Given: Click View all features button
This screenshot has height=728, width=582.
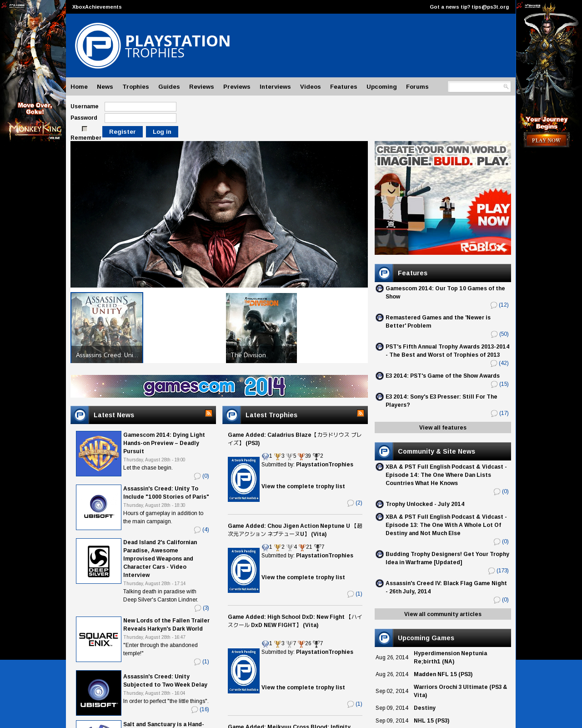Looking at the screenshot, I should (443, 428).
